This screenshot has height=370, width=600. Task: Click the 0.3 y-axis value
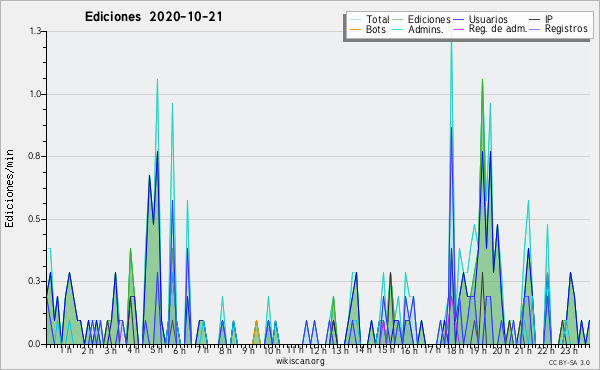tap(35, 281)
